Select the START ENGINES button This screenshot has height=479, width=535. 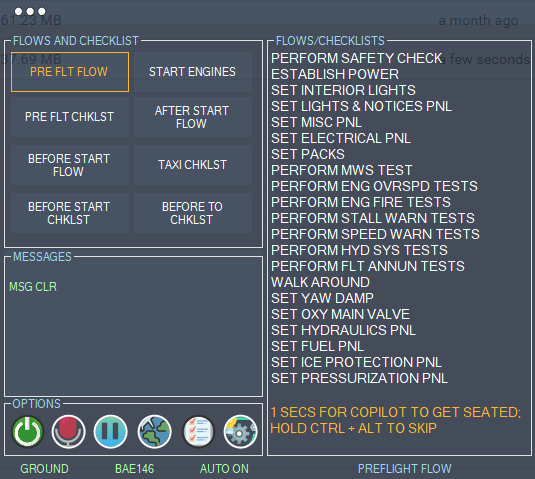pyautogui.click(x=193, y=72)
